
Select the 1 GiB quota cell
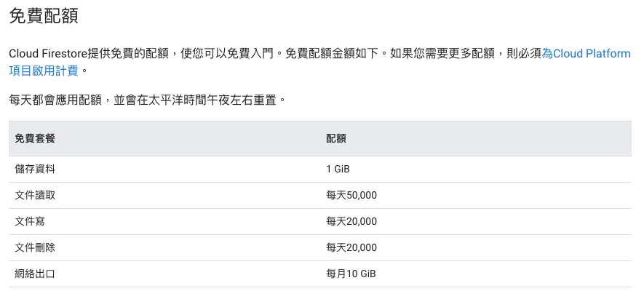click(x=338, y=169)
